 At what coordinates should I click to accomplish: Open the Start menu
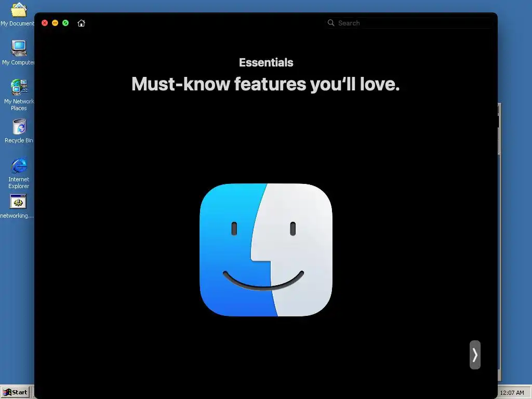[x=15, y=393]
